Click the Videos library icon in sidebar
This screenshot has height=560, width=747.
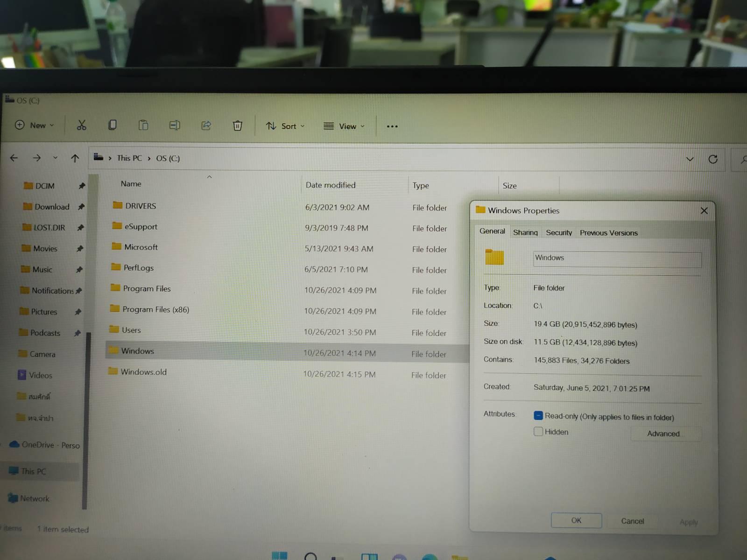22,375
